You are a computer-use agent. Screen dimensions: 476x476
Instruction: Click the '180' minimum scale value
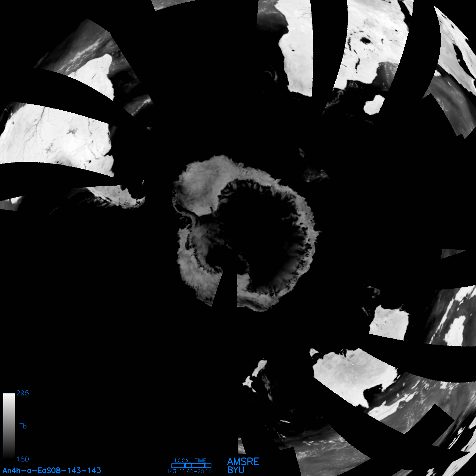23,459
